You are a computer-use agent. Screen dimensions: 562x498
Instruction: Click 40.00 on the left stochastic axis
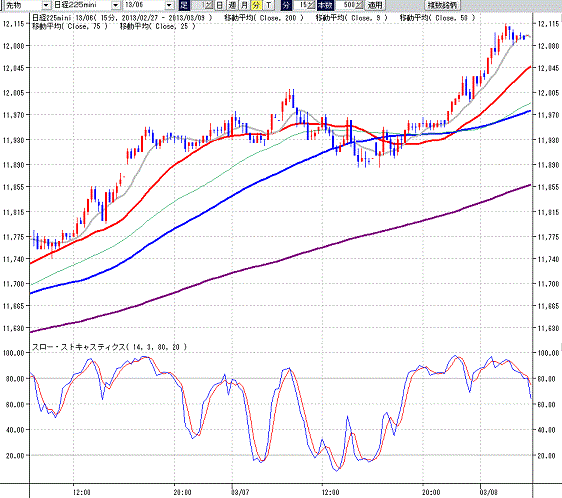pos(15,430)
